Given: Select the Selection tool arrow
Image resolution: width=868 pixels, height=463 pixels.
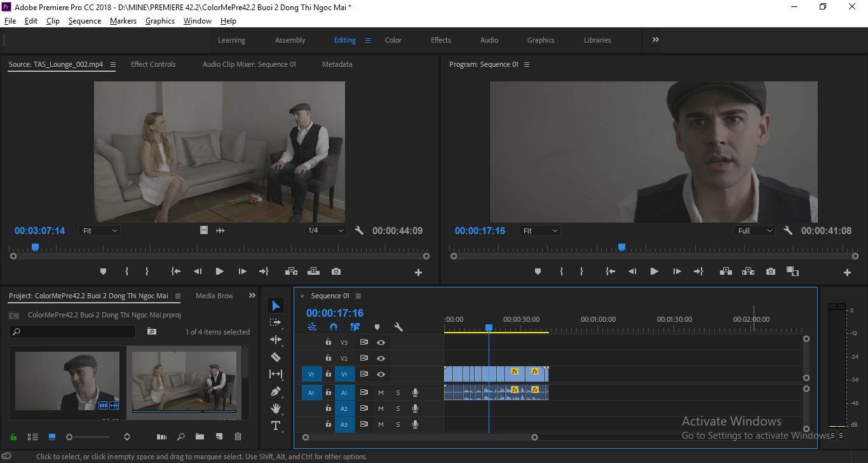Looking at the screenshot, I should pos(275,306).
